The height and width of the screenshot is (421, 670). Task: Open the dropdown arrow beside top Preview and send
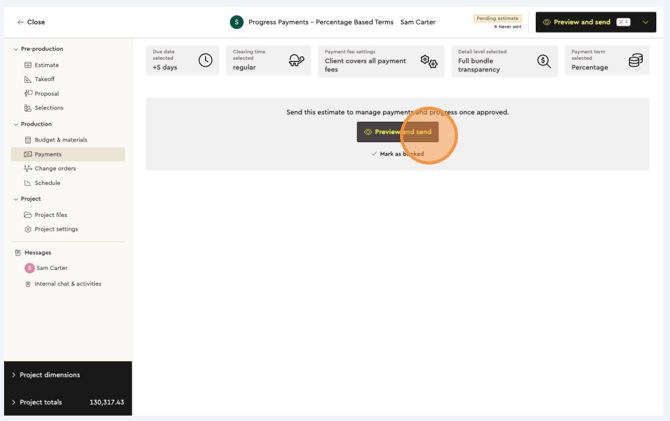(646, 22)
